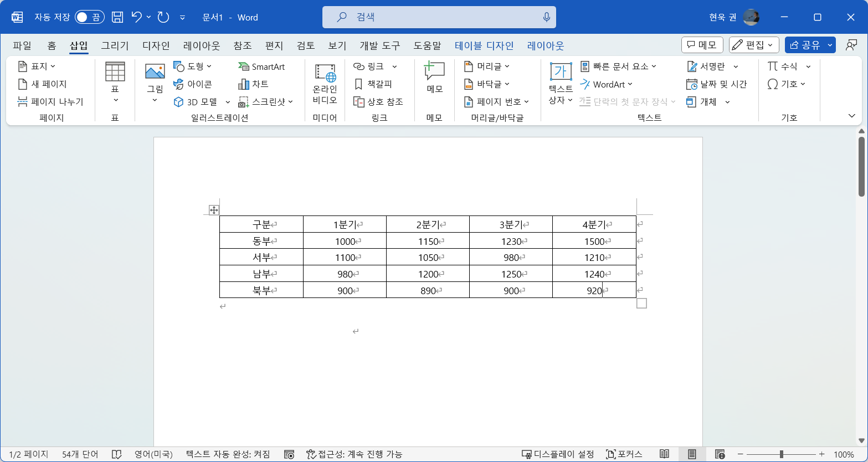Image resolution: width=868 pixels, height=462 pixels.
Task: Insert a 새 페이지 blank page
Action: [x=42, y=84]
